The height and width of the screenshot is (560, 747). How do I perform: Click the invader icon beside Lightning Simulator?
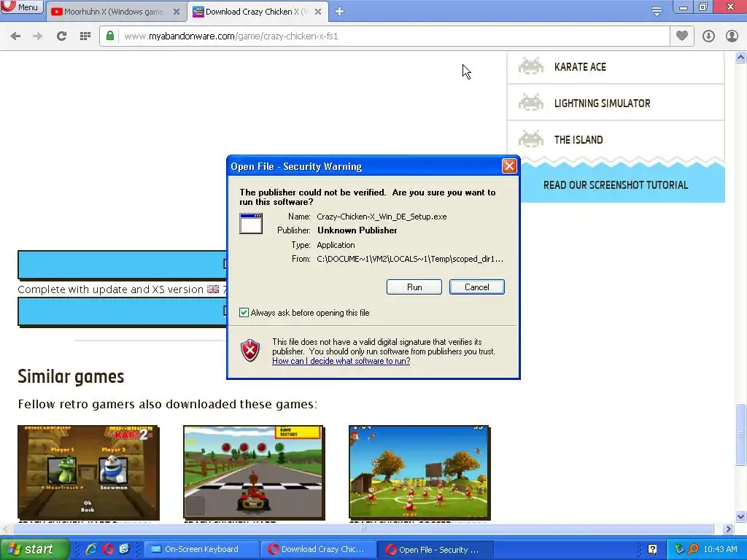point(531,102)
